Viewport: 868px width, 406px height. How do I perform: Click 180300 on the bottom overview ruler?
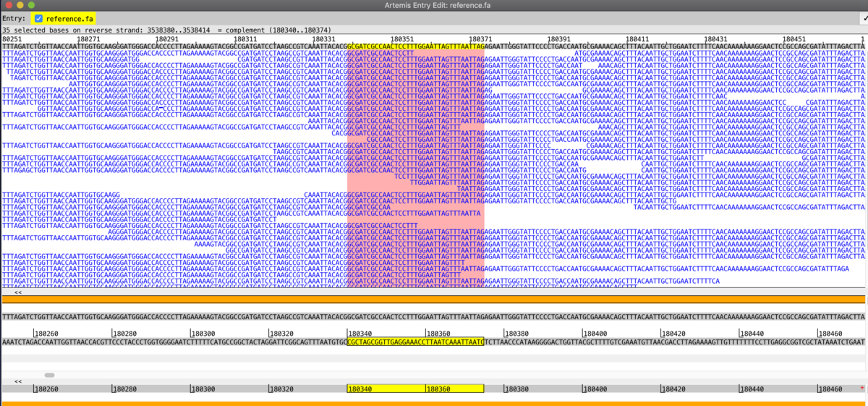(x=203, y=389)
